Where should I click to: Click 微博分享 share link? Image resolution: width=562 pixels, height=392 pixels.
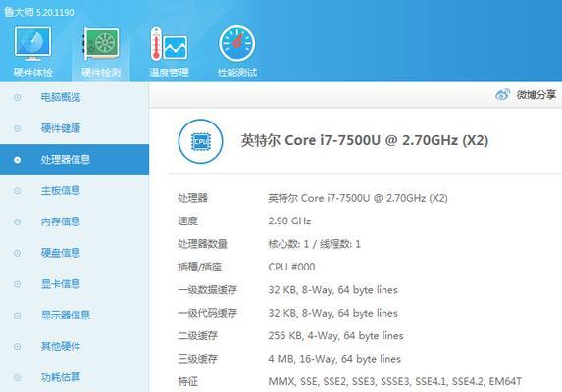coord(536,94)
